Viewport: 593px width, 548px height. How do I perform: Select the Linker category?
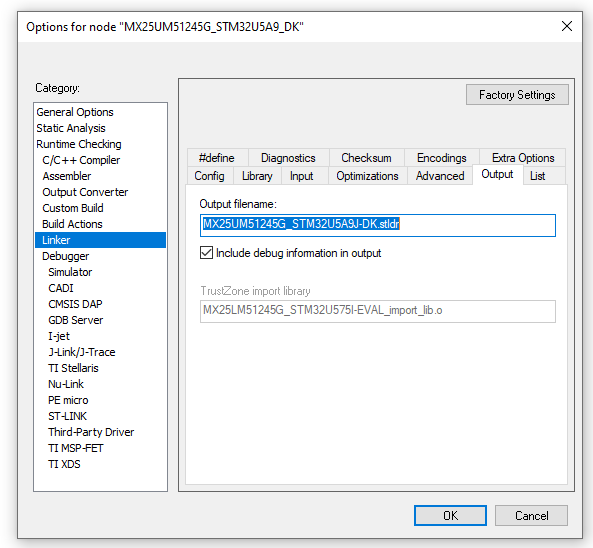tap(100, 240)
